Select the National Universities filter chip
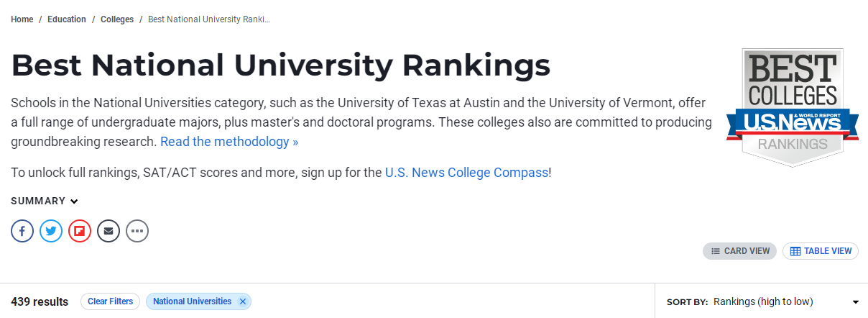Screen dimensions: 868x318 (x=192, y=301)
